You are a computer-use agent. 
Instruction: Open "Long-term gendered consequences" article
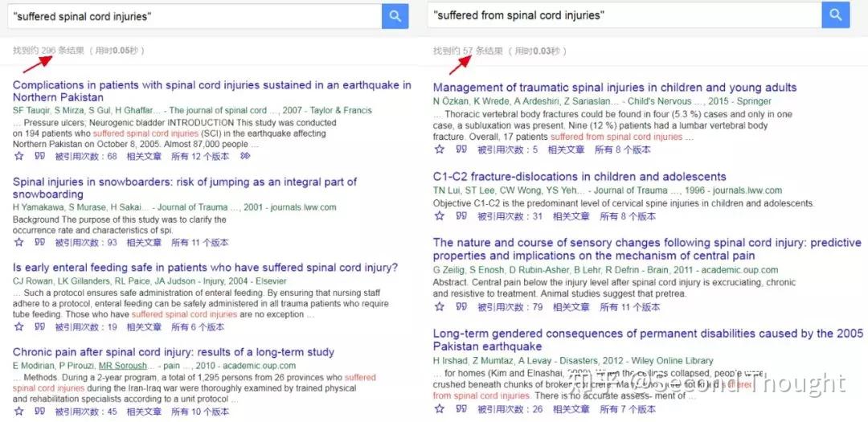[649, 340]
